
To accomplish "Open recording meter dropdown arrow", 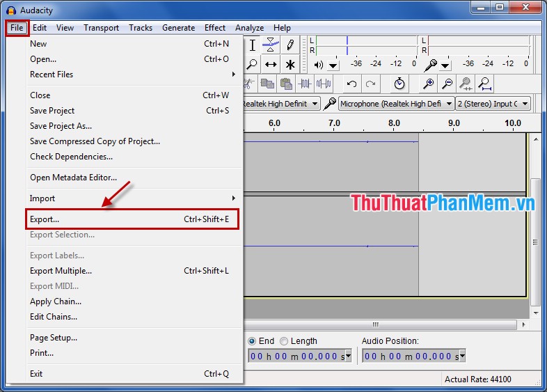I will click(x=445, y=65).
